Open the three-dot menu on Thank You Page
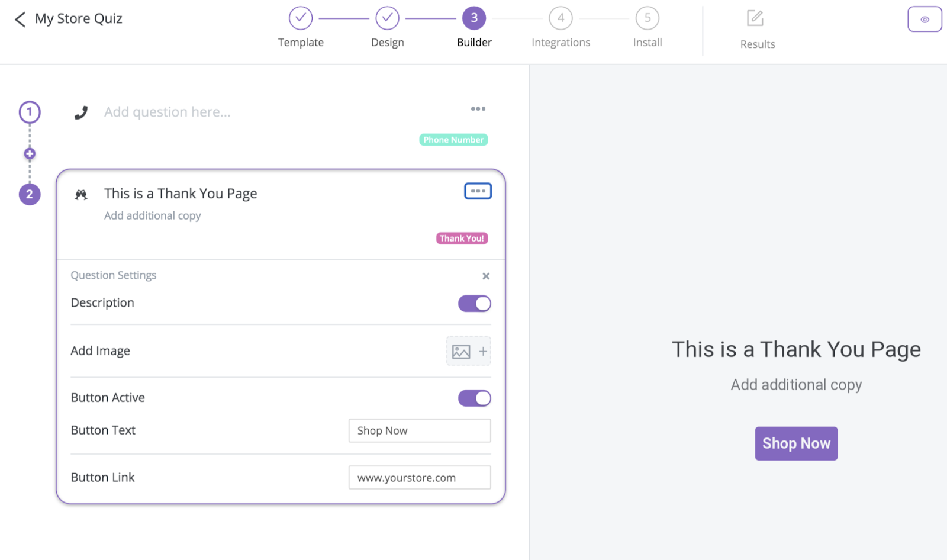Viewport: 947px width, 560px height. (x=478, y=191)
